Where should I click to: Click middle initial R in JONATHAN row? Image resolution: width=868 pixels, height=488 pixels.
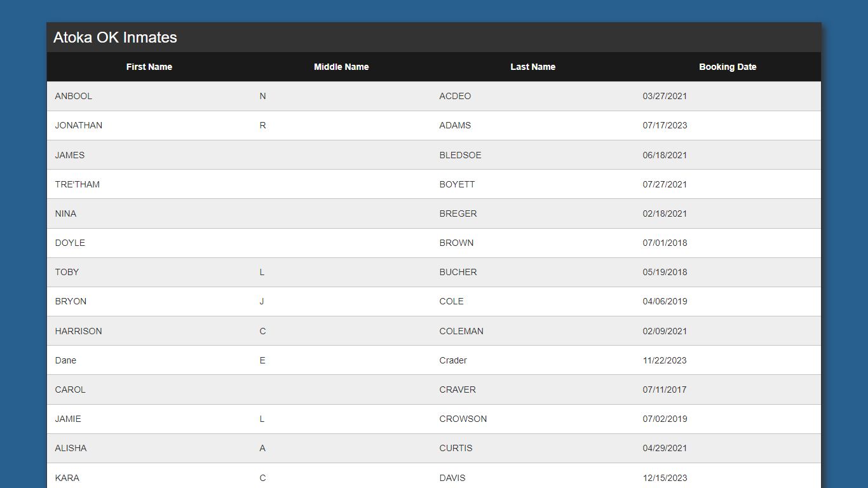pyautogui.click(x=263, y=125)
